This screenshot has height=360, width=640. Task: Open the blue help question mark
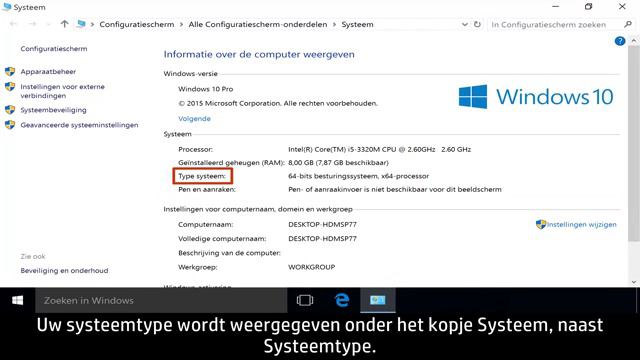[620, 41]
